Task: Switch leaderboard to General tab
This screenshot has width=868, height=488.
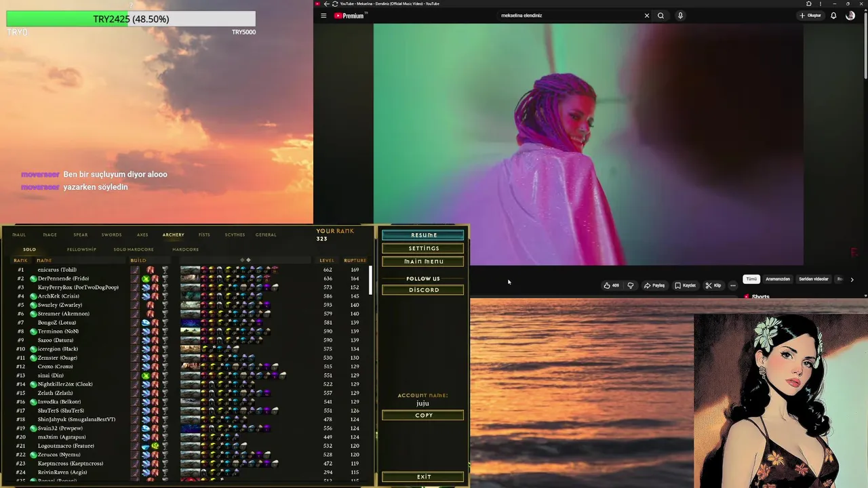Action: click(266, 235)
